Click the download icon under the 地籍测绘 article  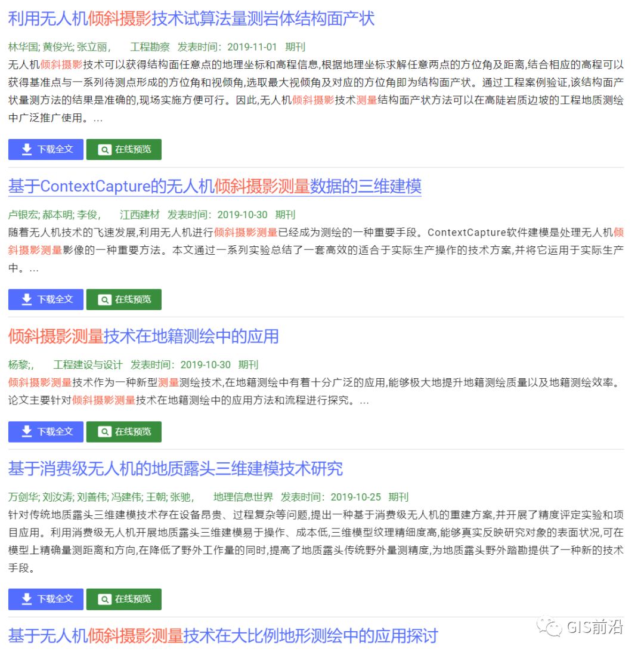pos(26,431)
